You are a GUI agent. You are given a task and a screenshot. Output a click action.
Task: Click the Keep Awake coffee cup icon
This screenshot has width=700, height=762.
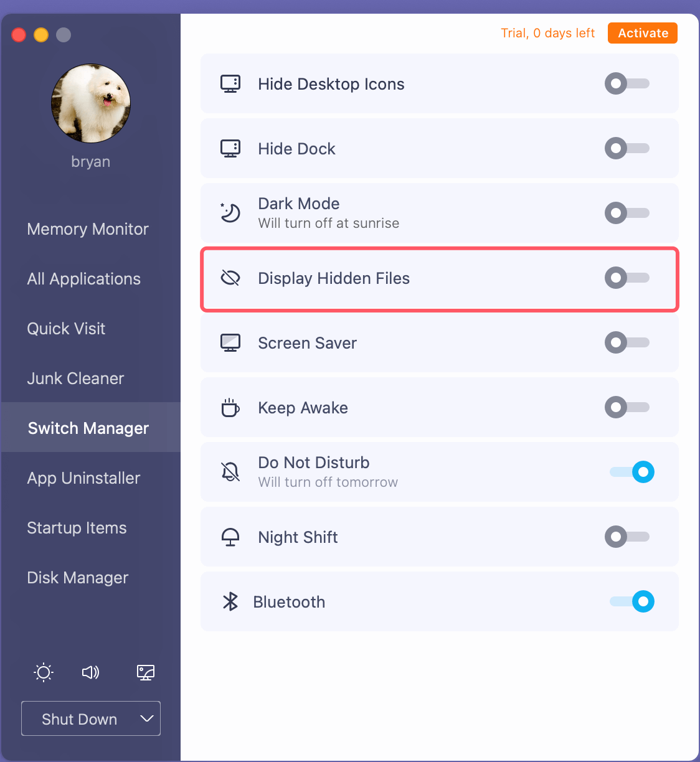pyautogui.click(x=230, y=407)
